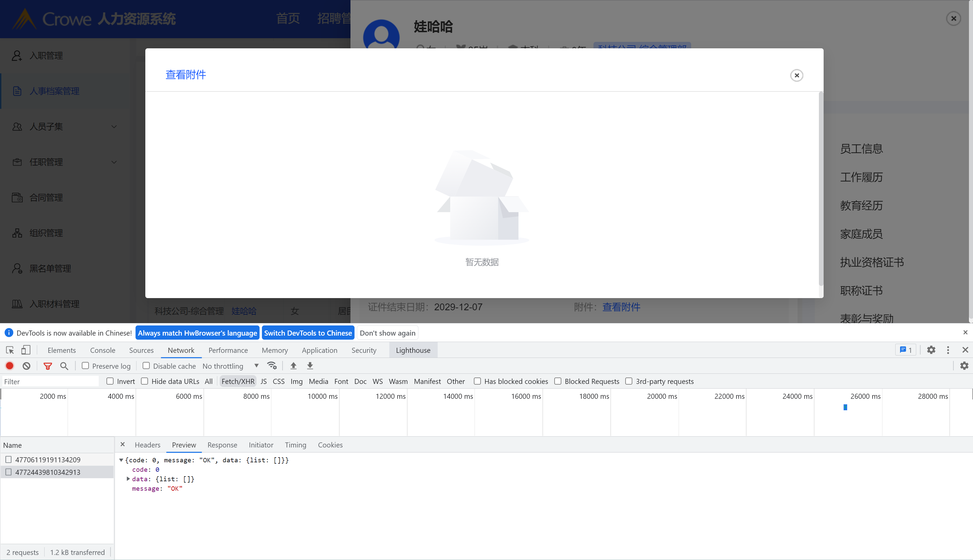The height and width of the screenshot is (560, 973).
Task: Open the Headers tab of request
Action: point(147,445)
